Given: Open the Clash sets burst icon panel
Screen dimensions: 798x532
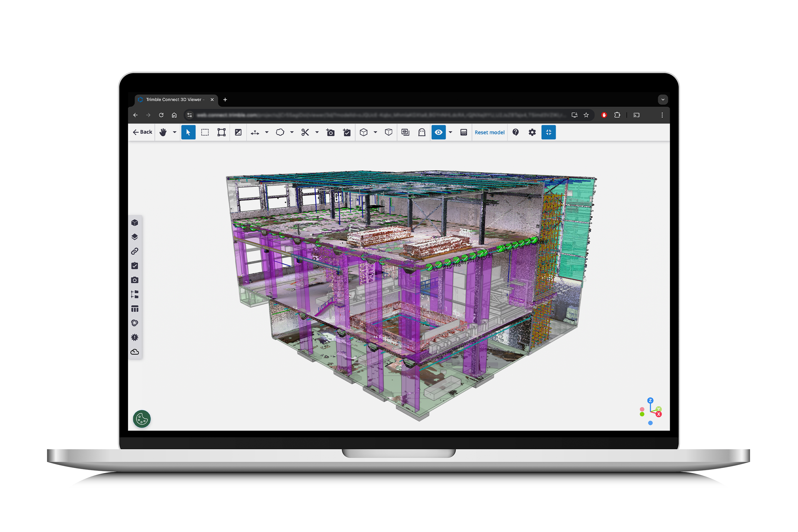Looking at the screenshot, I should 135,338.
